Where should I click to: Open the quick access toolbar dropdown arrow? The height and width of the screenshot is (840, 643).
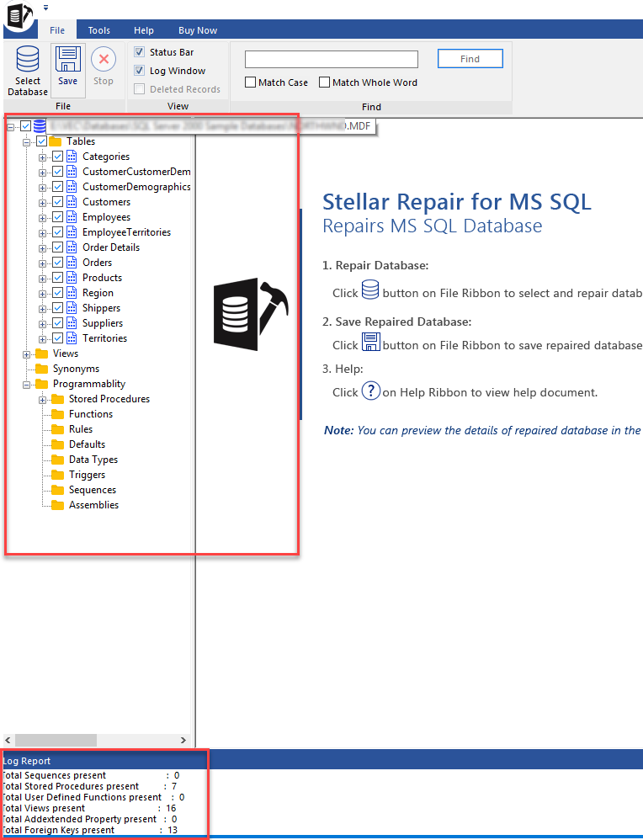pos(46,8)
